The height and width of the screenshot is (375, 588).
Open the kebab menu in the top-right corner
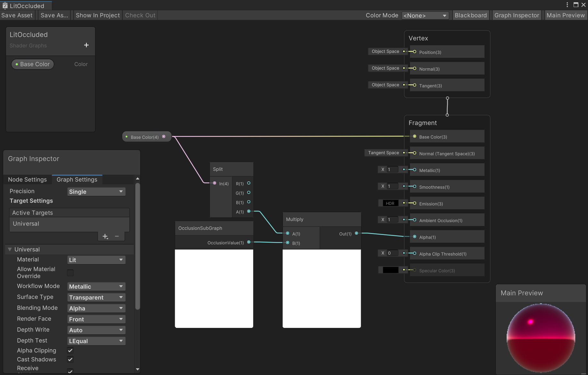pyautogui.click(x=567, y=5)
